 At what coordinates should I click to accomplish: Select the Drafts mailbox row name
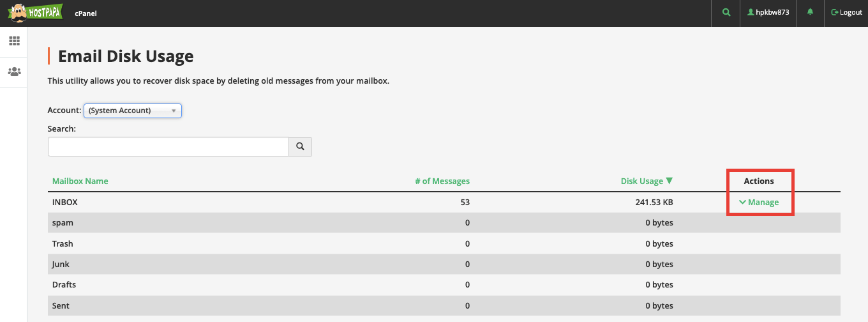click(x=64, y=284)
